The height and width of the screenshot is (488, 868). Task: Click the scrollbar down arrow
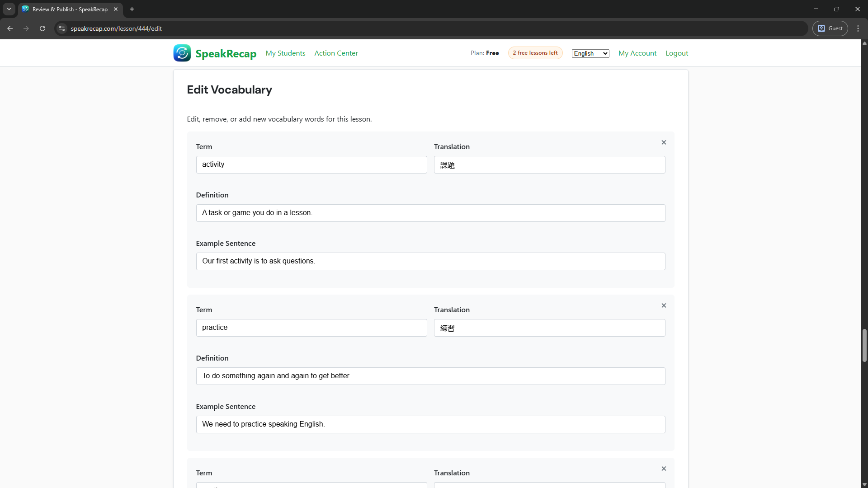tap(864, 485)
